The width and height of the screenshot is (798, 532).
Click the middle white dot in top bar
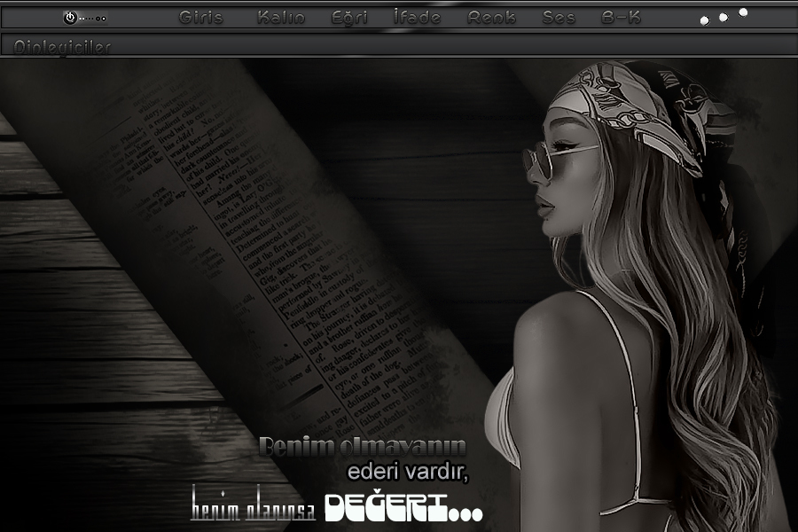724,17
